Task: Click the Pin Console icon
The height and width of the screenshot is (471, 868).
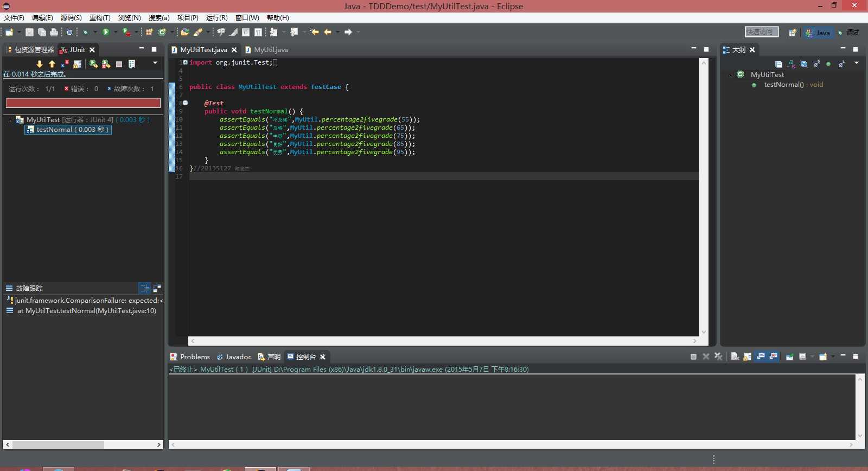Action: coord(789,357)
